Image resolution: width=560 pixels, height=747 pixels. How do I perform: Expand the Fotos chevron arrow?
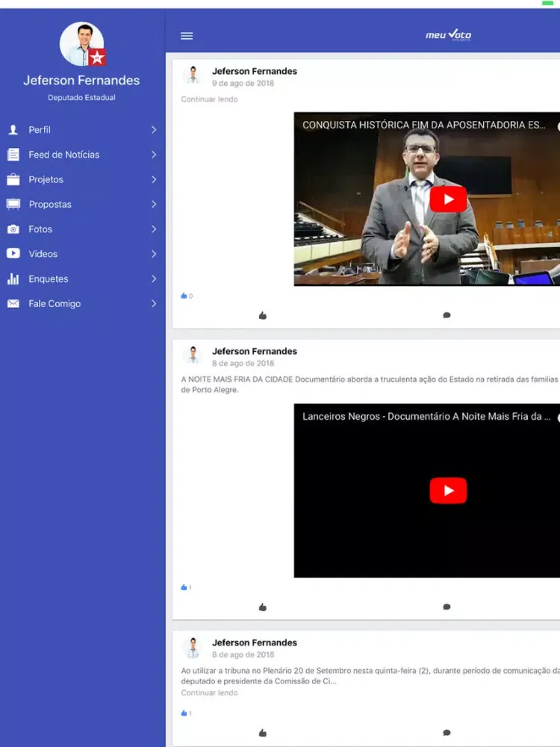coord(154,229)
